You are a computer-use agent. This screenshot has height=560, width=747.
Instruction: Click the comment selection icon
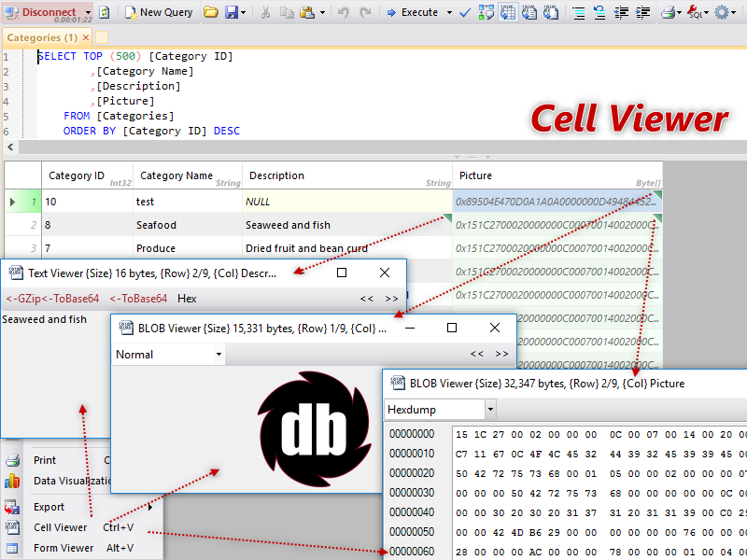(599, 13)
